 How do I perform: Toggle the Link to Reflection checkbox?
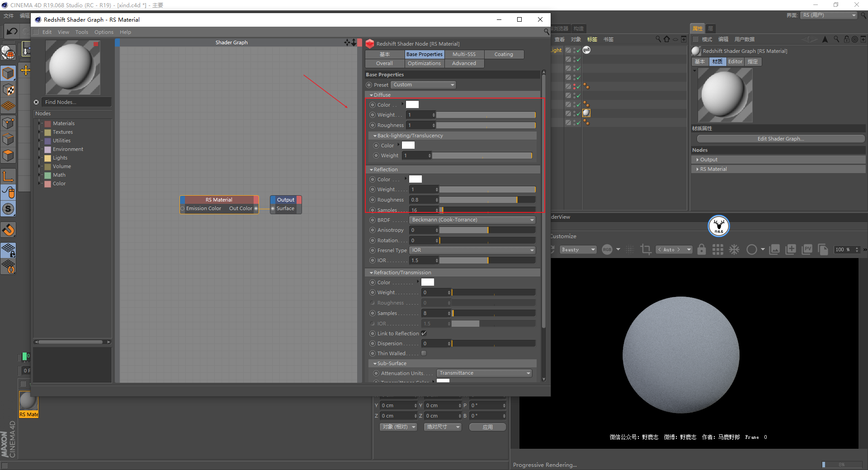pos(424,334)
